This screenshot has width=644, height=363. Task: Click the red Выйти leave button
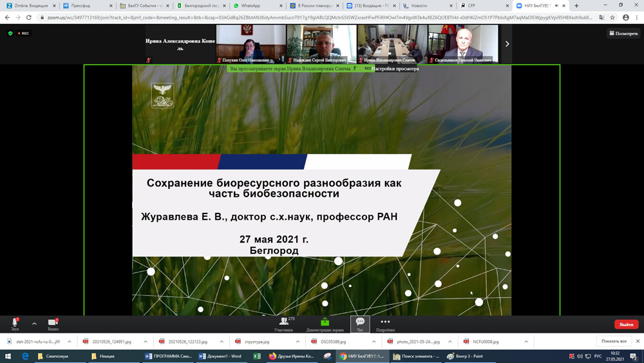coord(625,324)
